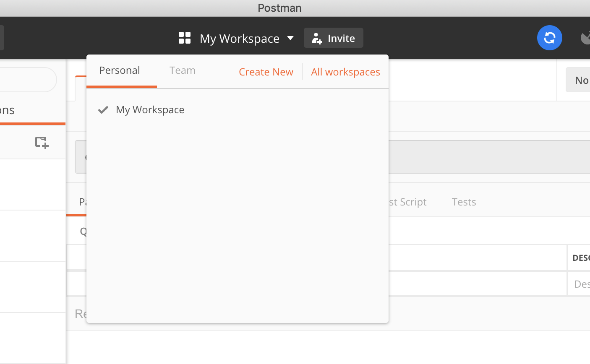Click the satellite icon in the header
The width and height of the screenshot is (590, 364).
585,38
